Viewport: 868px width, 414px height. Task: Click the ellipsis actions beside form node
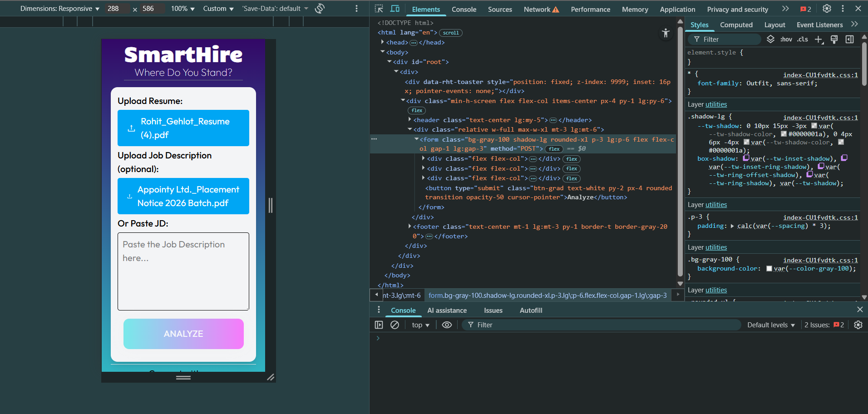click(x=374, y=139)
